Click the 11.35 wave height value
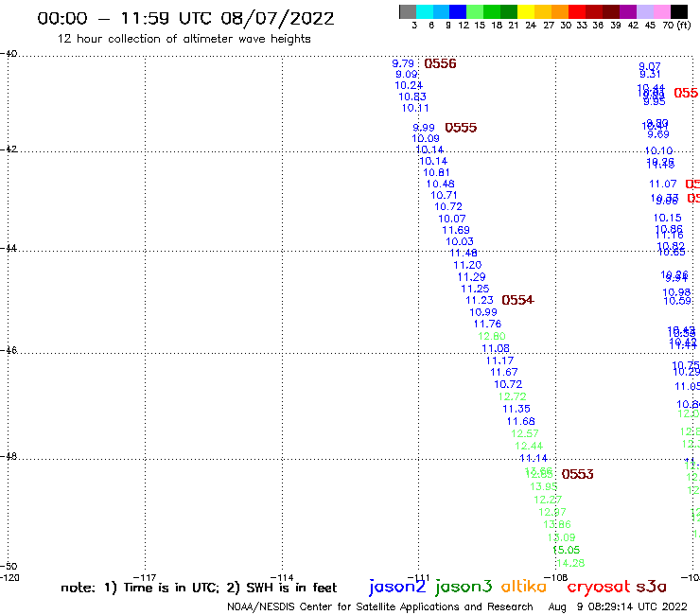700x615 pixels. tap(516, 409)
